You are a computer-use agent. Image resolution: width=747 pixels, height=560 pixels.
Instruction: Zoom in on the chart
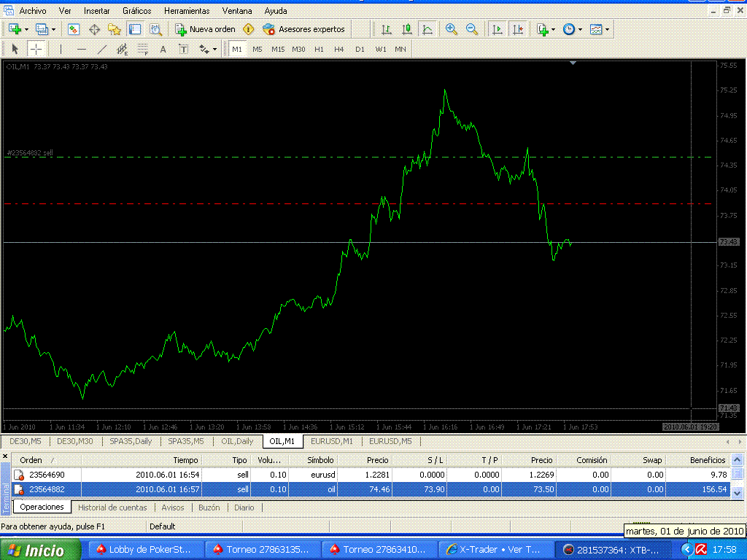click(x=451, y=29)
